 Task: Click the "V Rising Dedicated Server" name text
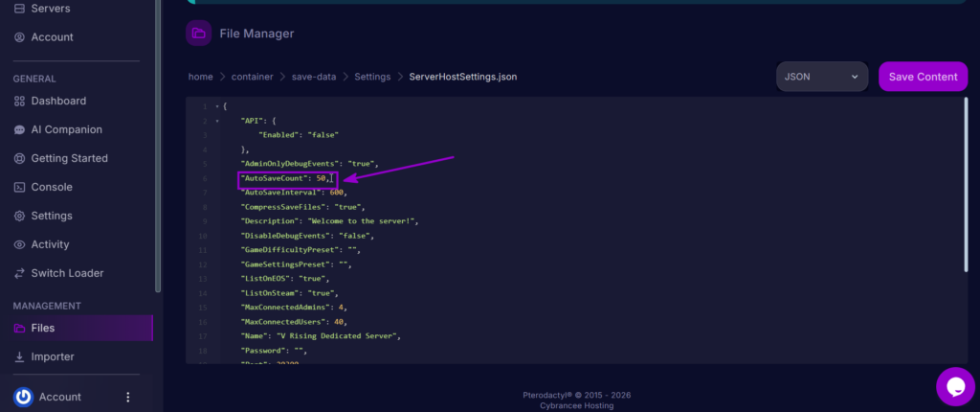click(336, 337)
